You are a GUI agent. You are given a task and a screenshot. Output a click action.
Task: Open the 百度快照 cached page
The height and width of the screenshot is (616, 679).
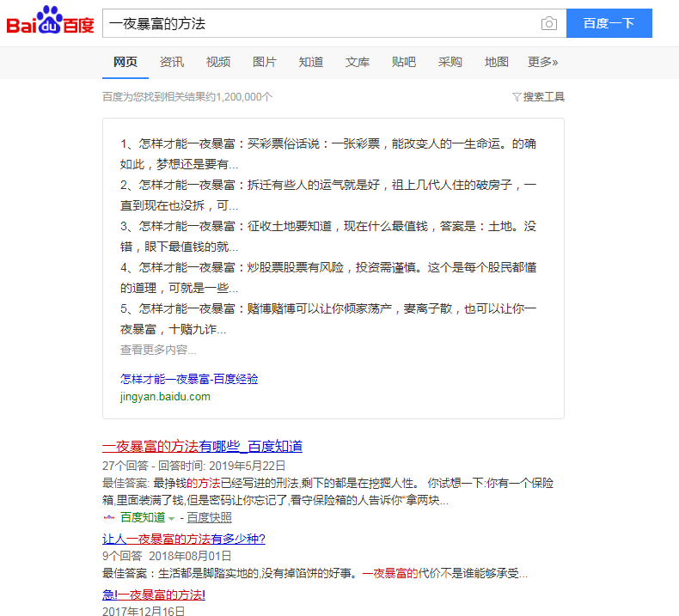click(209, 517)
